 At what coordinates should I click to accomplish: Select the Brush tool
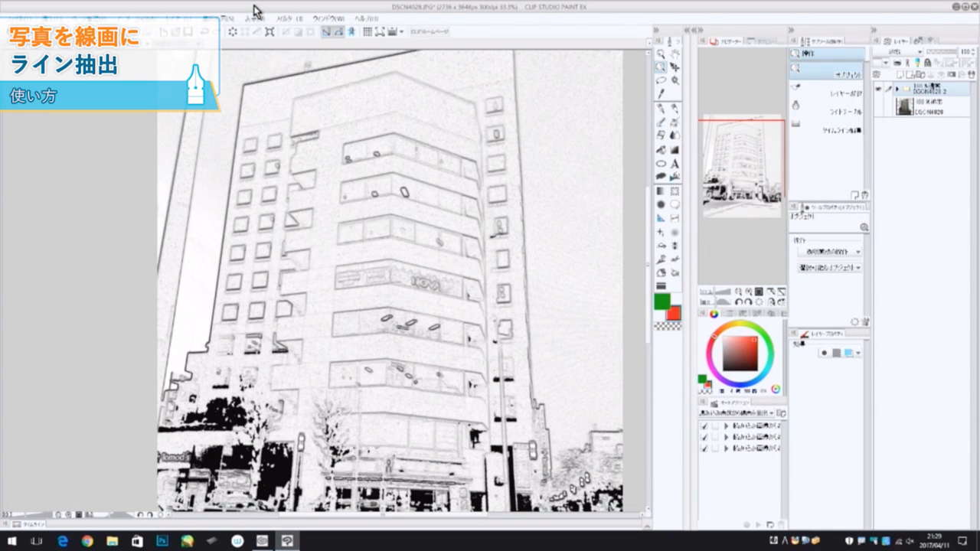[661, 122]
